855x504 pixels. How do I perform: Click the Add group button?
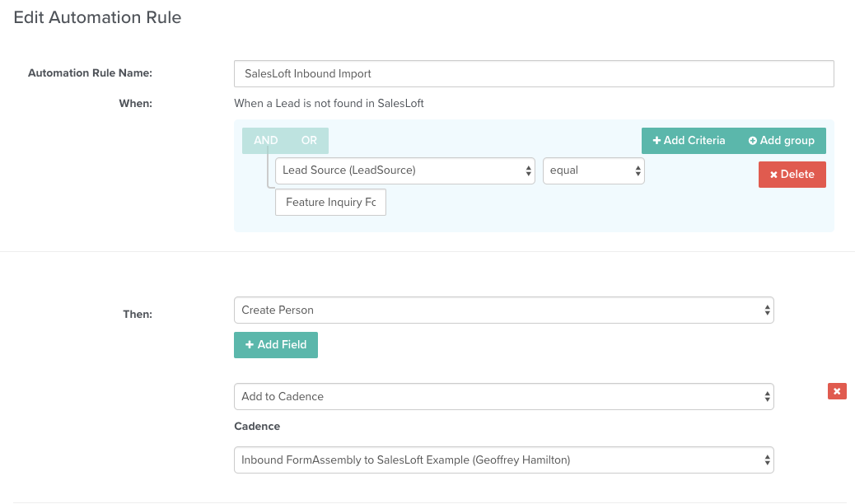pos(781,141)
